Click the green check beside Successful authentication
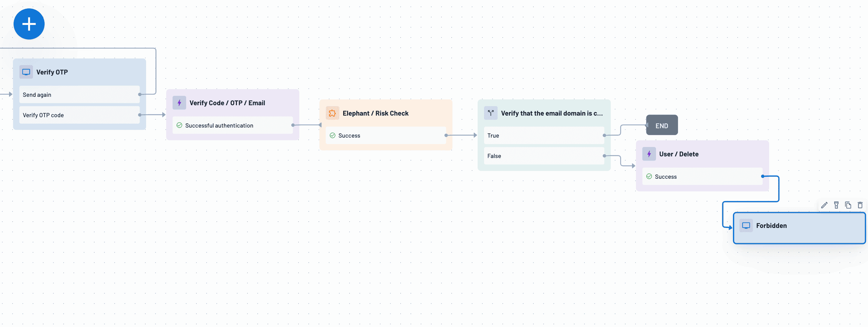Image resolution: width=868 pixels, height=327 pixels. [179, 125]
